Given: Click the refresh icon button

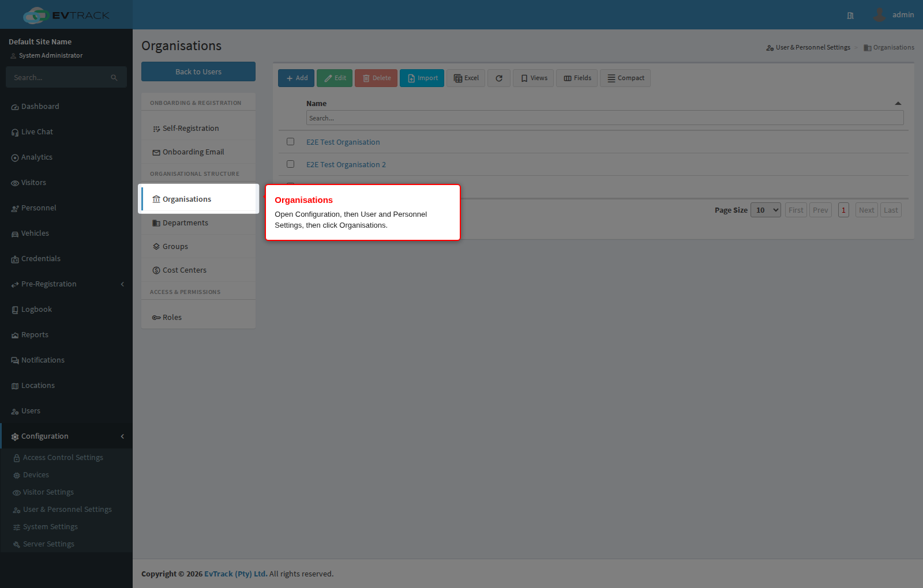Looking at the screenshot, I should coord(499,78).
